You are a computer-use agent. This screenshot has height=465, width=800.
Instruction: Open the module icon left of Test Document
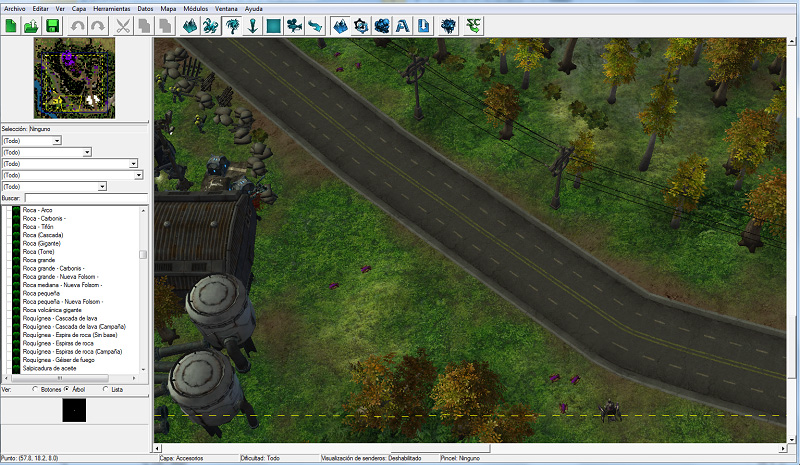coord(448,26)
